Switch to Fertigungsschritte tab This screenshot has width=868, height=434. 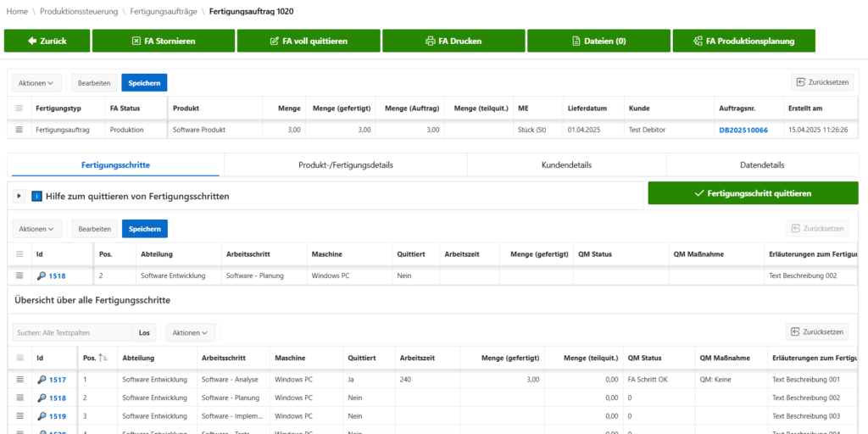pyautogui.click(x=115, y=165)
